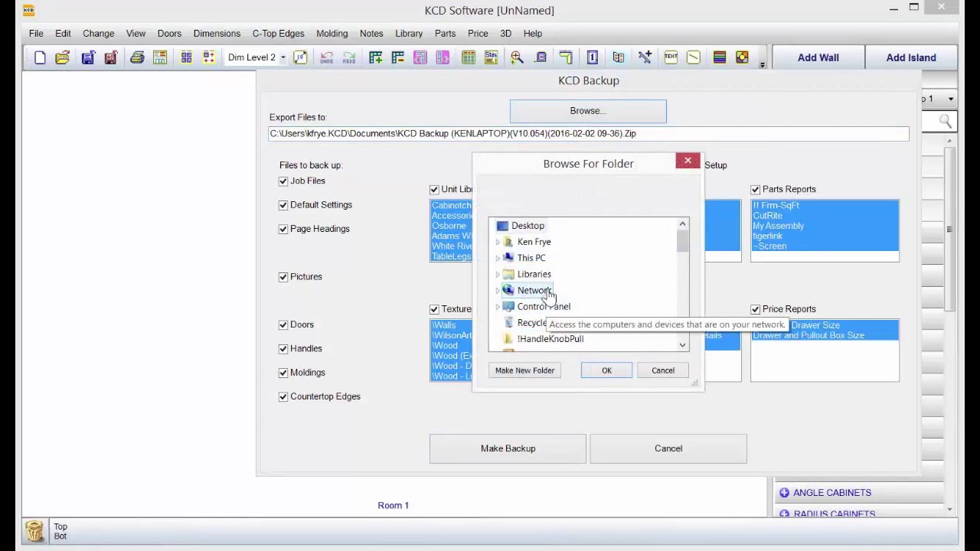Click the Add Island button
The height and width of the screenshot is (551, 980).
(x=911, y=57)
